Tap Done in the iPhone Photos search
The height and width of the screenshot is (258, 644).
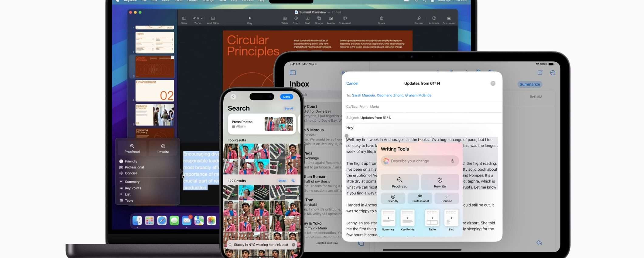coord(287,97)
